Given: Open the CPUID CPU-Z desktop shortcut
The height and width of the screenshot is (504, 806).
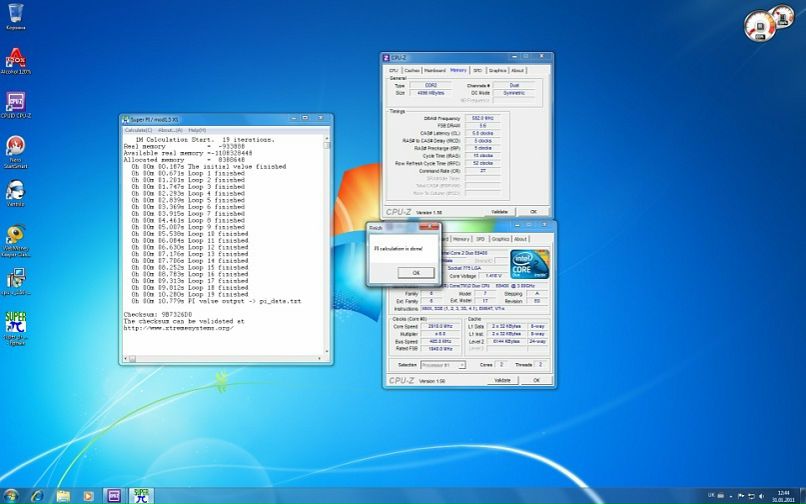Looking at the screenshot, I should coord(16,103).
